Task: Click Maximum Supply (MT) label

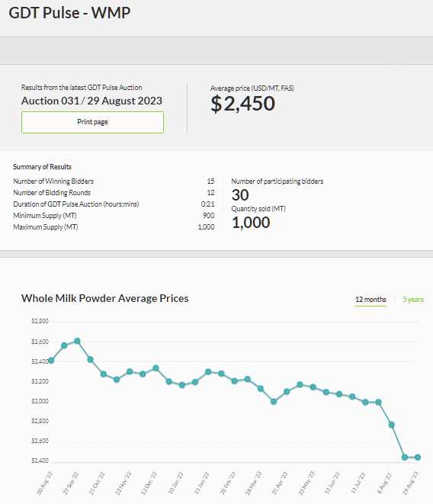Action: (x=45, y=227)
